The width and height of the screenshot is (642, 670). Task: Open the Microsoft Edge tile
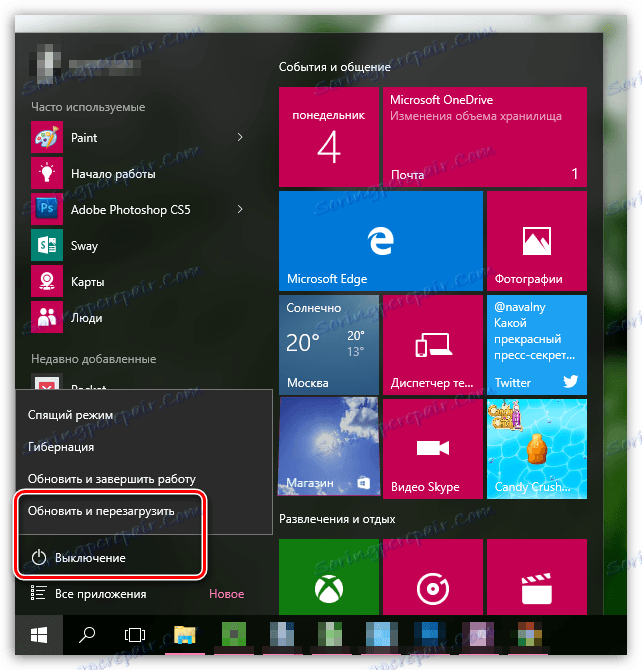point(381,241)
